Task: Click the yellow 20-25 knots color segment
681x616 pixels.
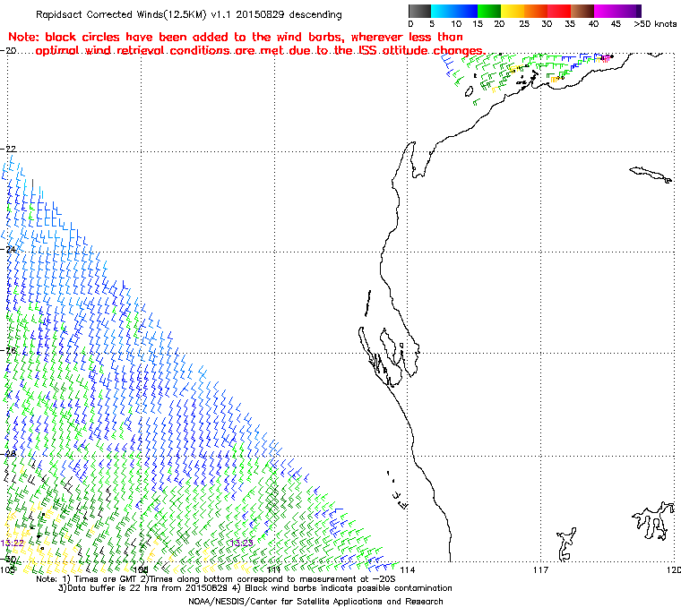Action: click(513, 11)
